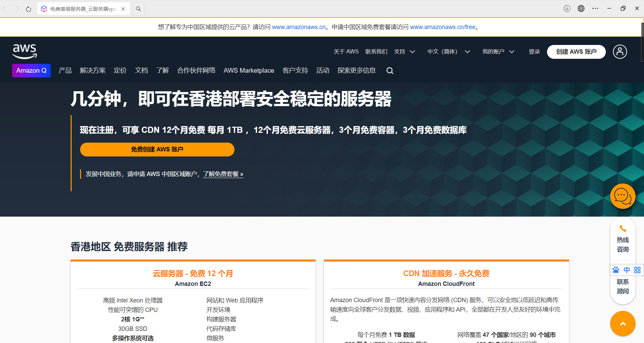
Task: Open the 活动 menu
Action: (x=323, y=70)
